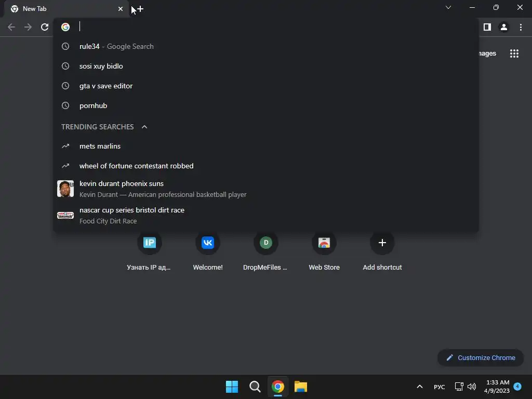The width and height of the screenshot is (532, 399).
Task: Click Customize Chrome button
Action: click(x=481, y=357)
